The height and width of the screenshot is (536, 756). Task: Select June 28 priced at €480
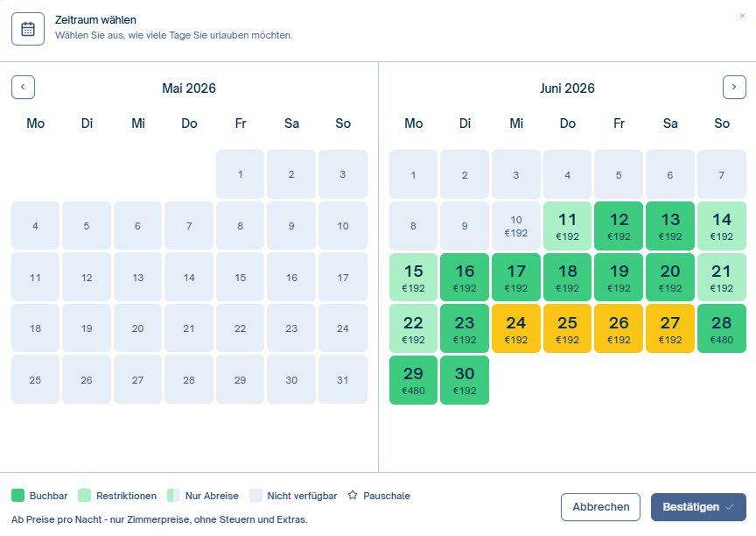coord(721,328)
